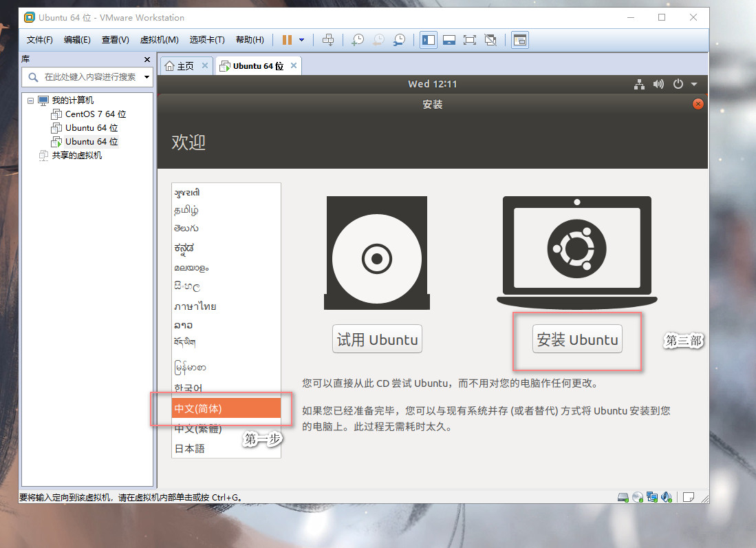
Task: Click the network adapter status icon
Action: tap(652, 497)
